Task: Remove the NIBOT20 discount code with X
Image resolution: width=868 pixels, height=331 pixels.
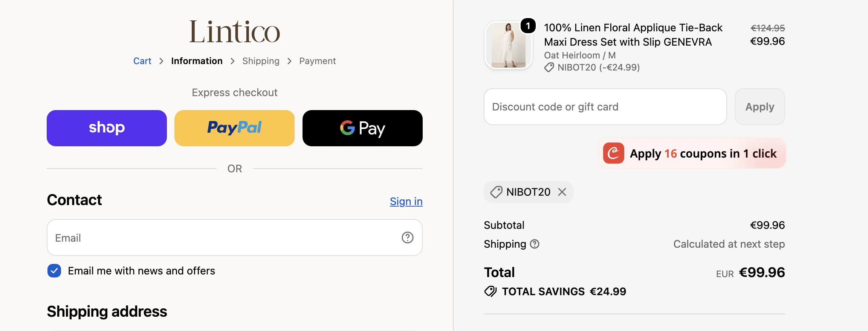Action: tap(562, 192)
